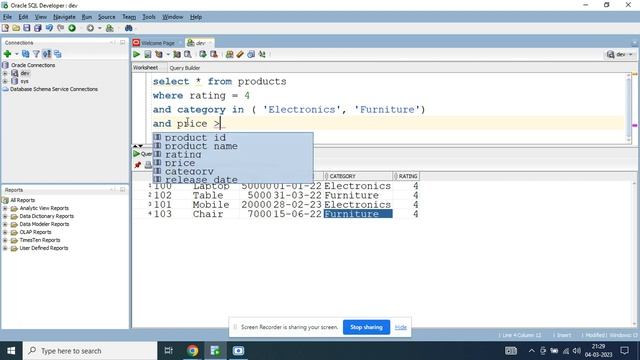This screenshot has height=360, width=640.
Task: Click the SQL Worksheet icon in main toolbar
Action: point(110,28)
